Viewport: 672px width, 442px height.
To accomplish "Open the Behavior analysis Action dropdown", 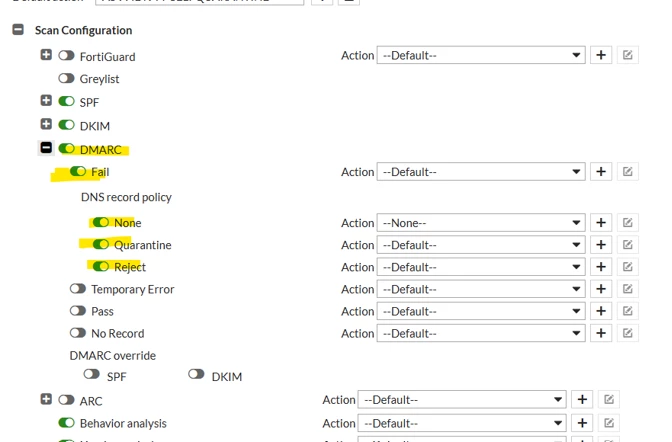I will point(462,423).
